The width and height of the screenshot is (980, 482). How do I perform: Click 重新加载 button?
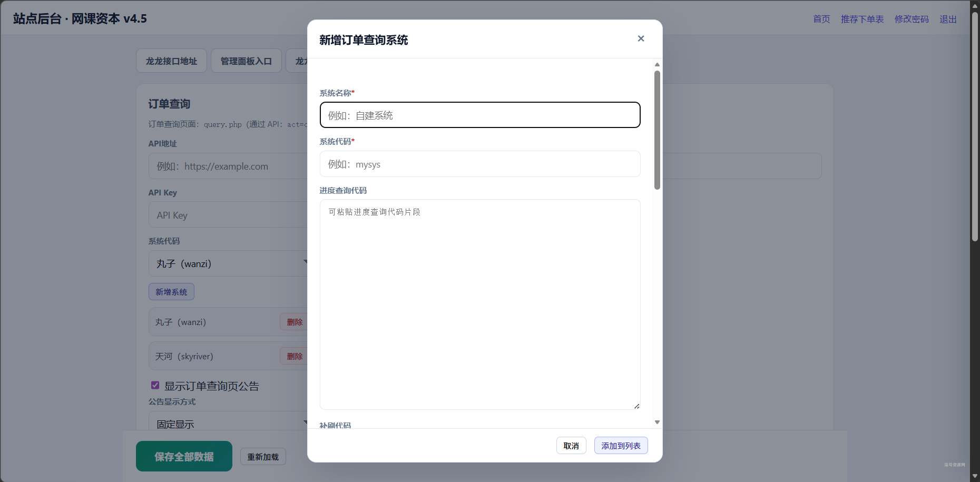pos(263,457)
